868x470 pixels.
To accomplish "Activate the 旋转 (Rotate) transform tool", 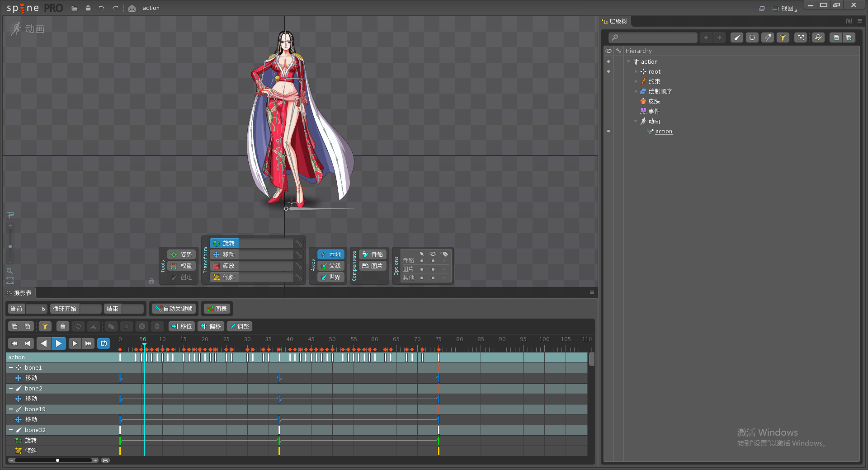I will (x=224, y=243).
